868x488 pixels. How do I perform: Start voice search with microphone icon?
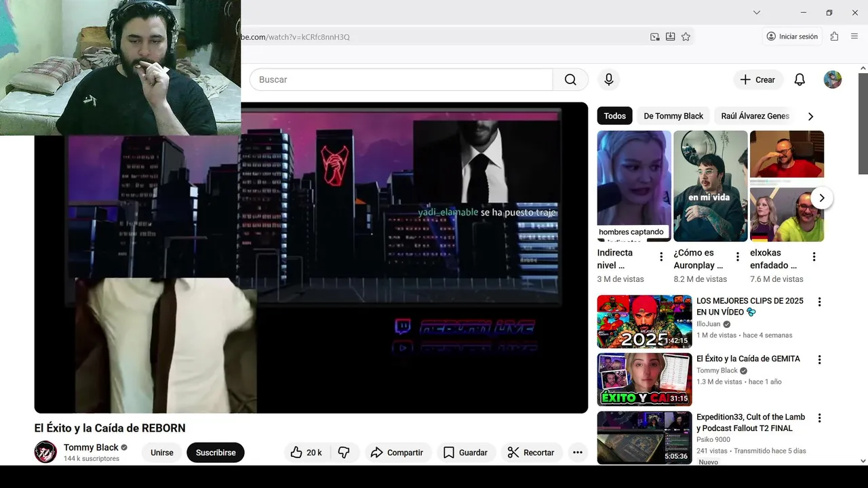click(609, 79)
